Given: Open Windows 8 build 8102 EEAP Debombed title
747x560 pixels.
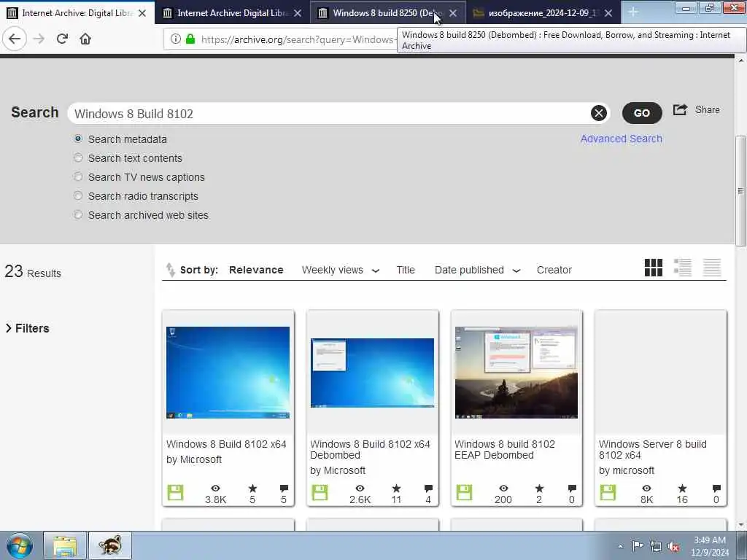Looking at the screenshot, I should tap(505, 449).
